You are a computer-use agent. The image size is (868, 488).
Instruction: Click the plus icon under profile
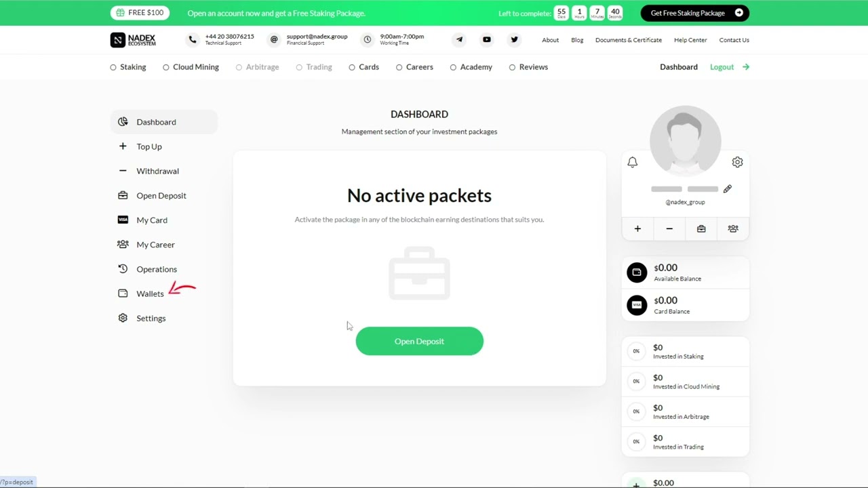click(637, 229)
